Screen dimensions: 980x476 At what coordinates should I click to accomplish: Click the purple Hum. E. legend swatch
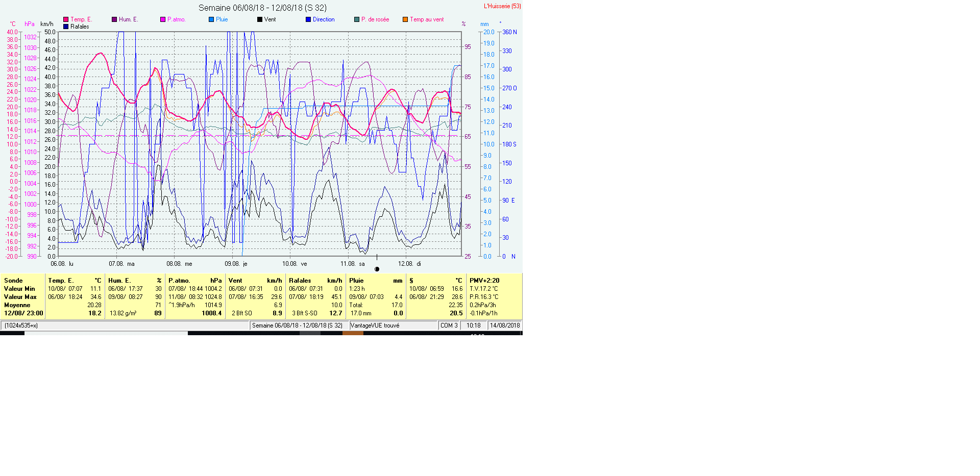coord(114,19)
